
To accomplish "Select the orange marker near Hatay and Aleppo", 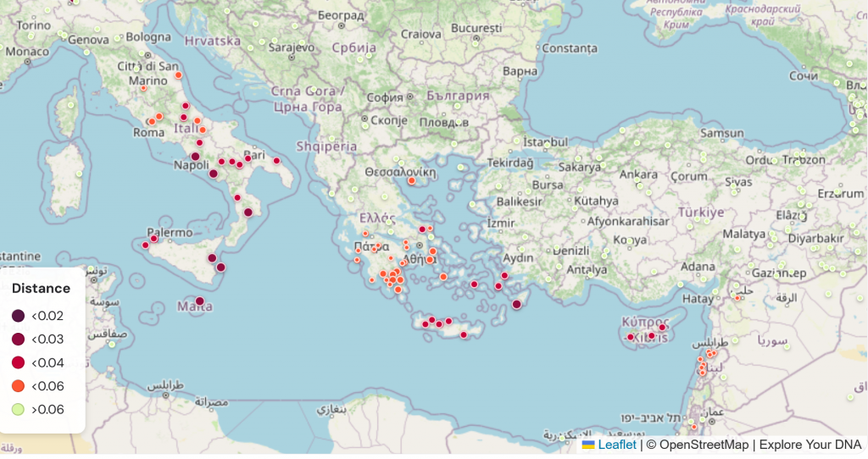I will pos(738,298).
